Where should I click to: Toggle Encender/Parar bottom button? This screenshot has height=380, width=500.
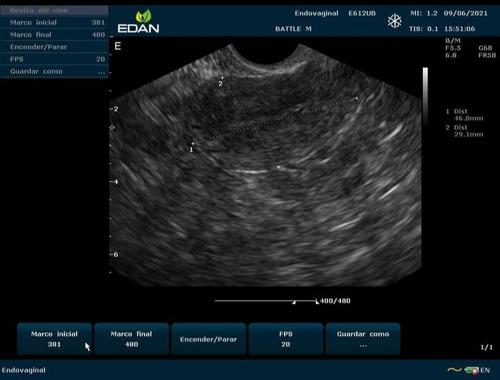pos(209,339)
